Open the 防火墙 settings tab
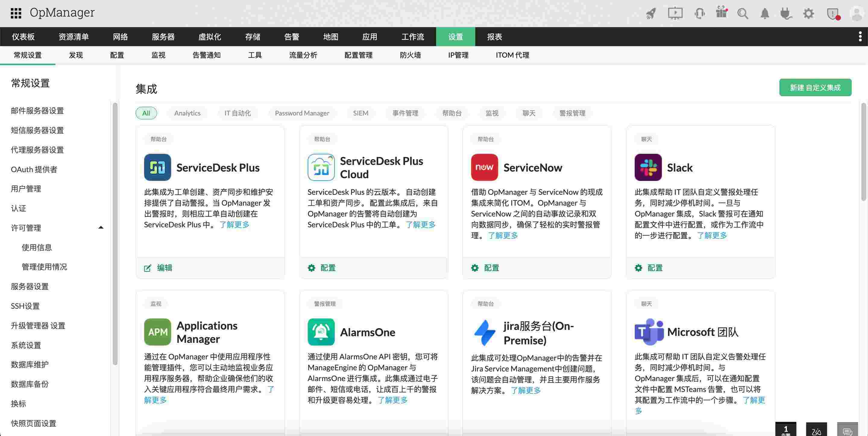Viewport: 868px width, 436px height. pos(410,55)
